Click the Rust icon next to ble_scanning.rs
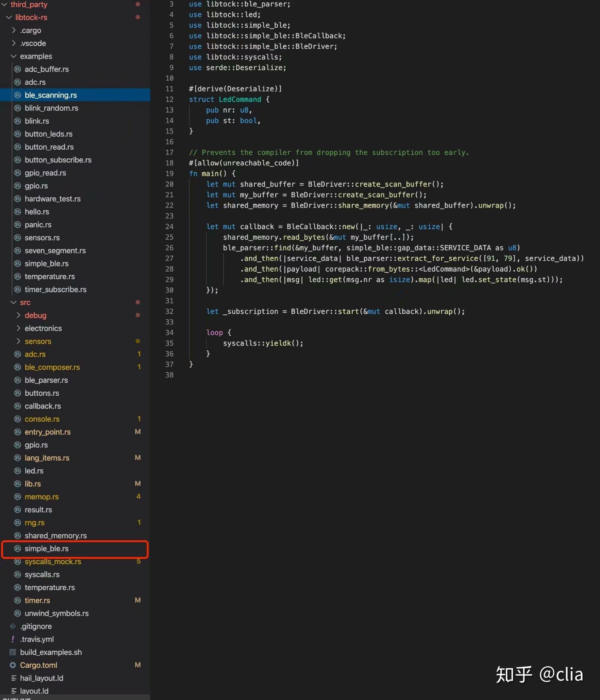 [x=18, y=95]
